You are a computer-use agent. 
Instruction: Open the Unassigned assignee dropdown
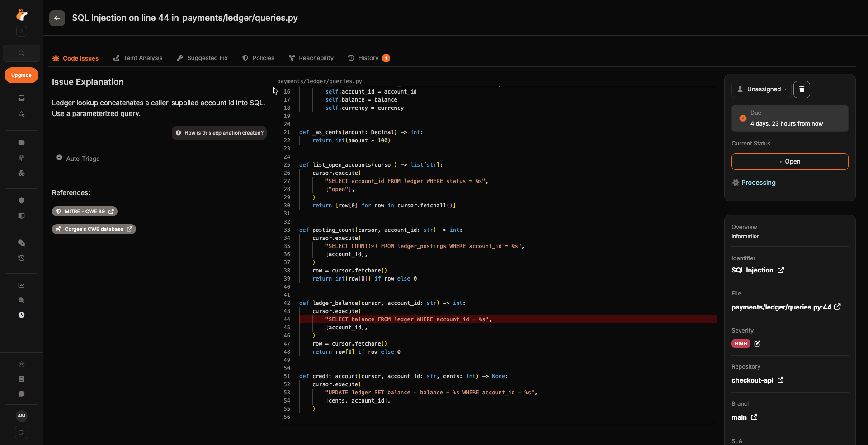[x=762, y=89]
